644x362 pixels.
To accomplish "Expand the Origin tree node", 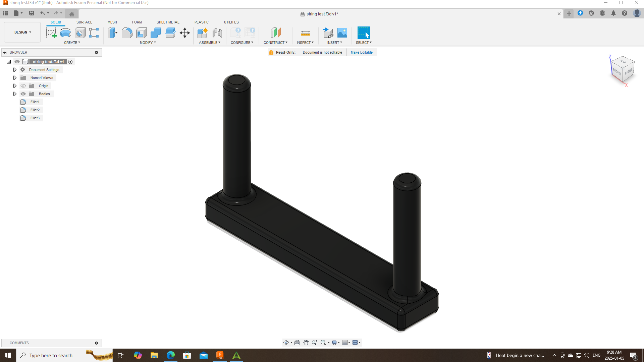I will pyautogui.click(x=15, y=86).
